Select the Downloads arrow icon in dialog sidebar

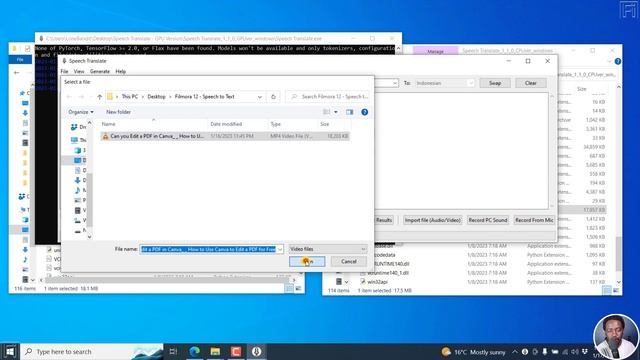point(78,180)
